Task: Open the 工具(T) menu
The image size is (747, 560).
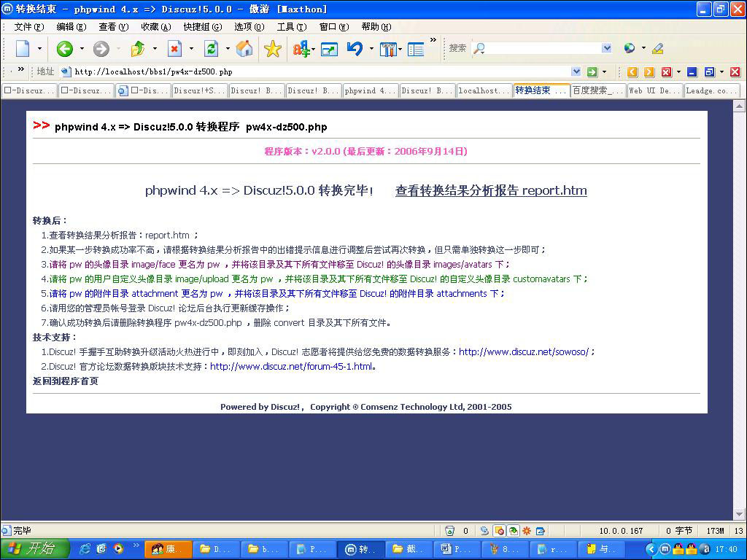Action: [292, 27]
